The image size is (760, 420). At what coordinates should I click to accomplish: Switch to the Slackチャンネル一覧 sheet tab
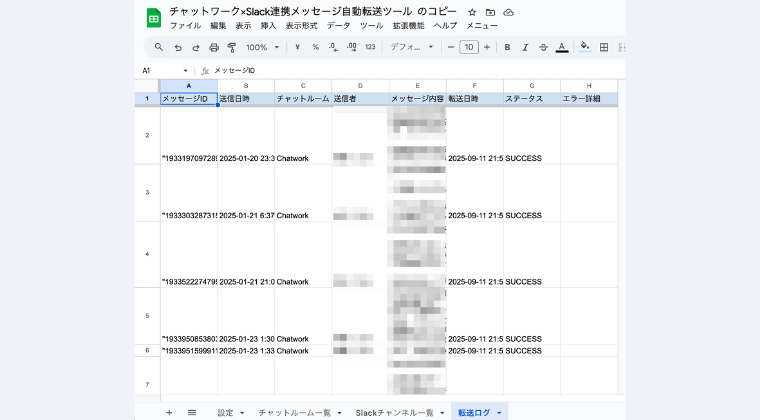(x=395, y=413)
